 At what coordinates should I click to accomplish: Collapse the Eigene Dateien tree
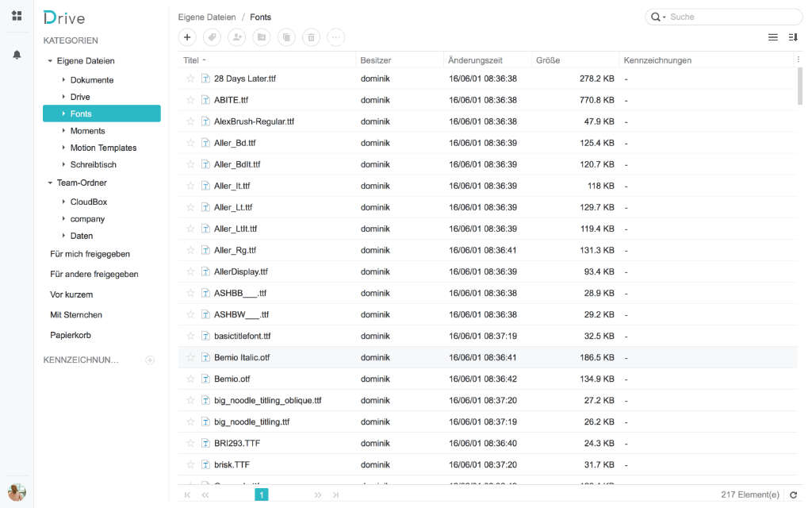50,60
